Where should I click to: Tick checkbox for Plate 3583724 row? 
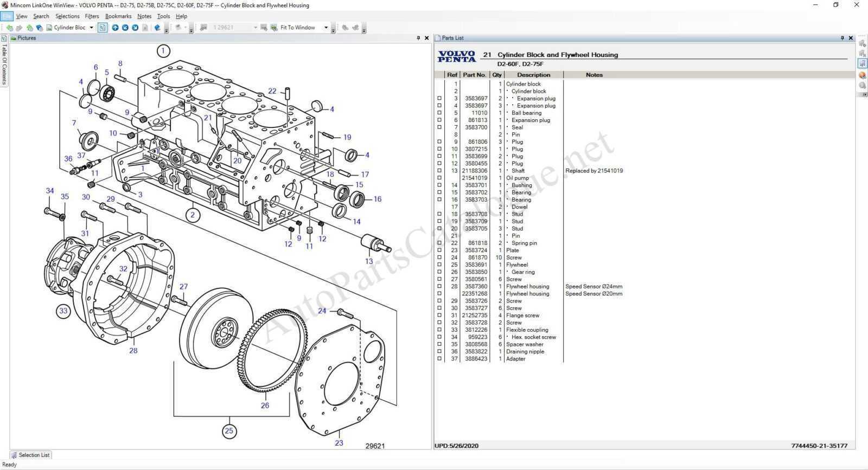point(439,250)
